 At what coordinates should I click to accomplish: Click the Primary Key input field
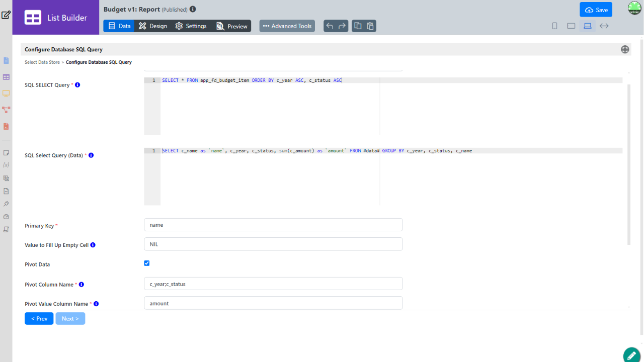point(273,225)
